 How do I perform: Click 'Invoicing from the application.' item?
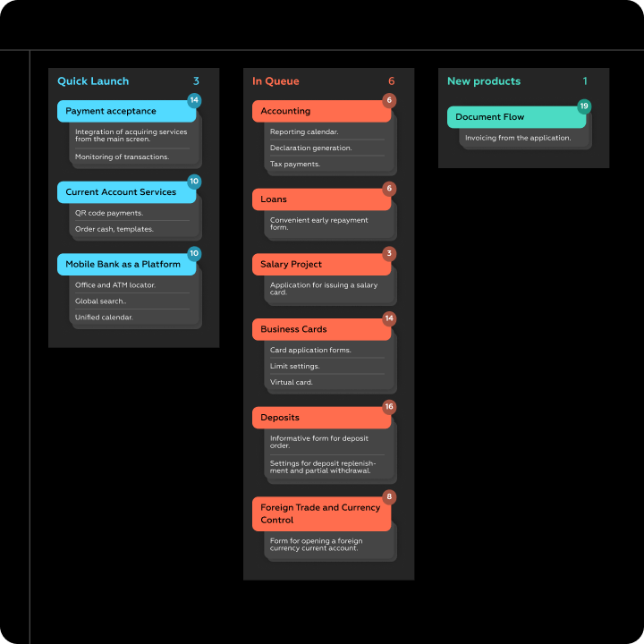click(x=518, y=139)
